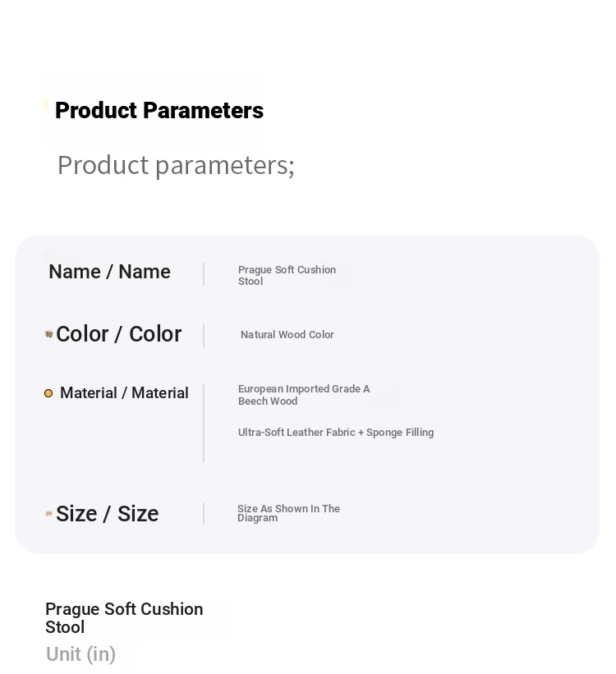This screenshot has width=616, height=674.
Task: Click the vertical divider in the Material row
Action: [204, 424]
